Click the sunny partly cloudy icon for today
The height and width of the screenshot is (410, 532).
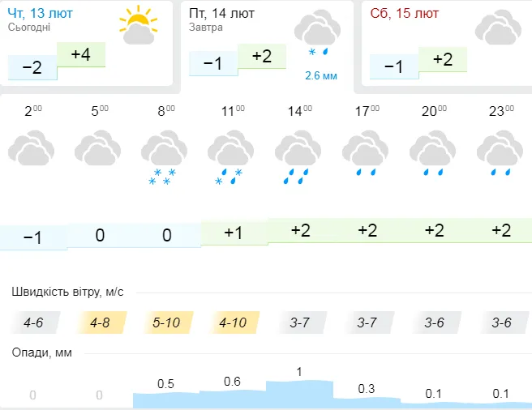click(x=139, y=25)
